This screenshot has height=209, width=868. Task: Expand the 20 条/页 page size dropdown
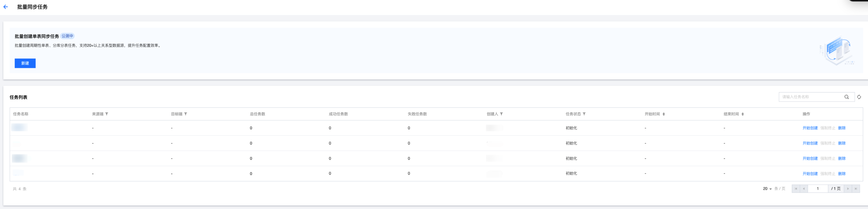[x=768, y=189]
